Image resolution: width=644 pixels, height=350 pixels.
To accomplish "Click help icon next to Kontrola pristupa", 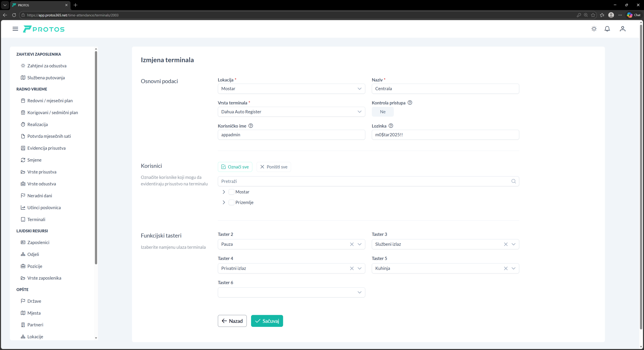I will 410,103.
